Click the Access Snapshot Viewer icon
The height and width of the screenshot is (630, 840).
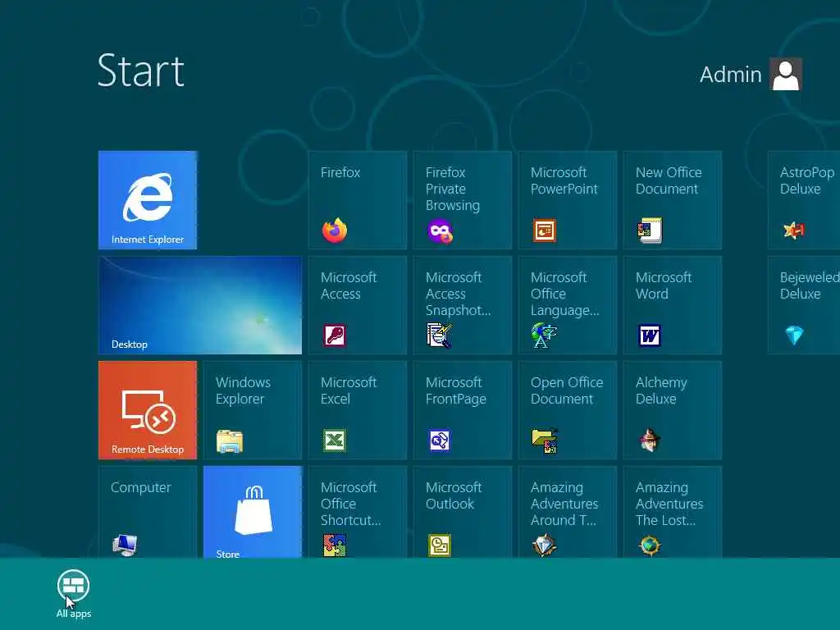click(x=440, y=336)
